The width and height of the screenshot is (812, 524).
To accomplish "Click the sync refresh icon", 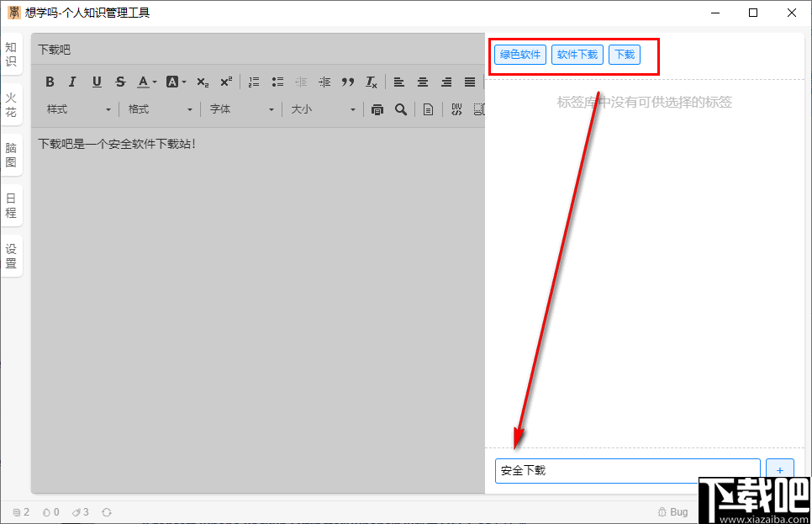I will coord(107,512).
